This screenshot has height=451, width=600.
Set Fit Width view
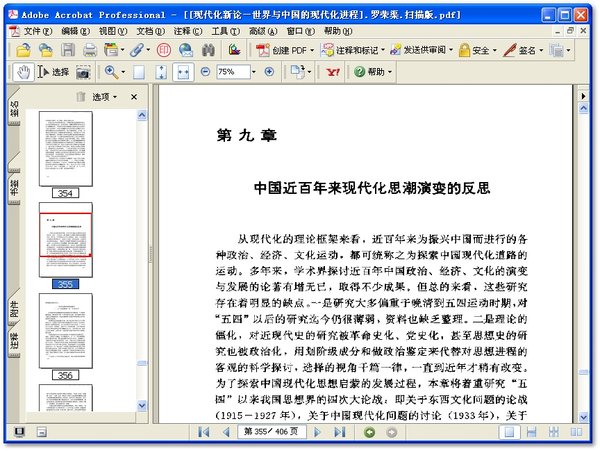pyautogui.click(x=183, y=72)
